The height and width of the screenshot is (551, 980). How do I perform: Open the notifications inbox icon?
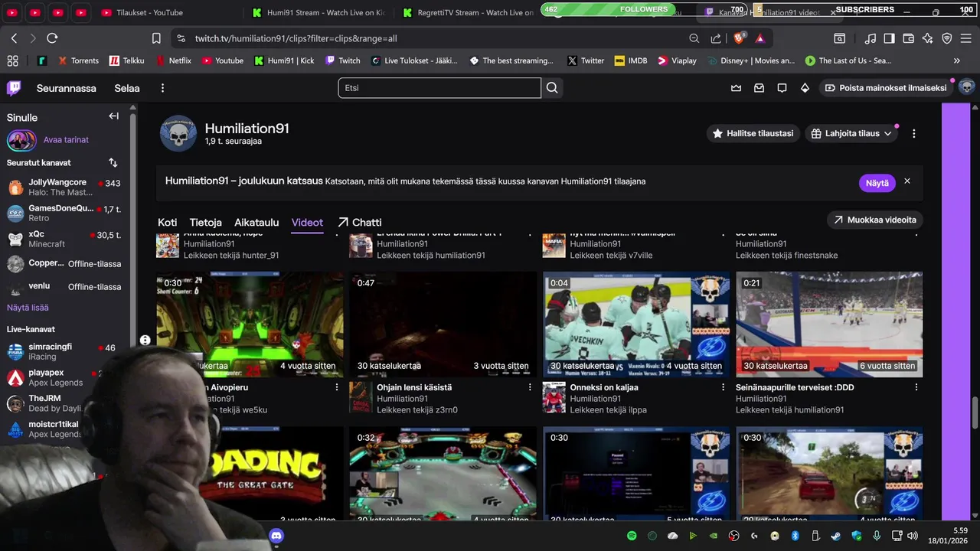click(x=759, y=88)
